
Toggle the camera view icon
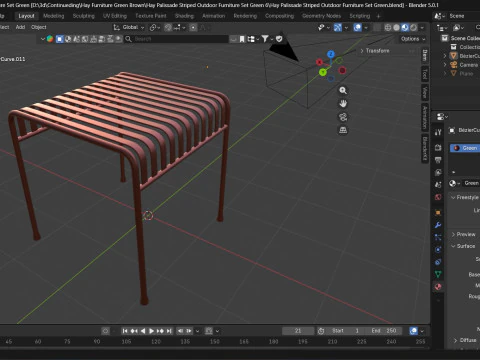[343, 117]
